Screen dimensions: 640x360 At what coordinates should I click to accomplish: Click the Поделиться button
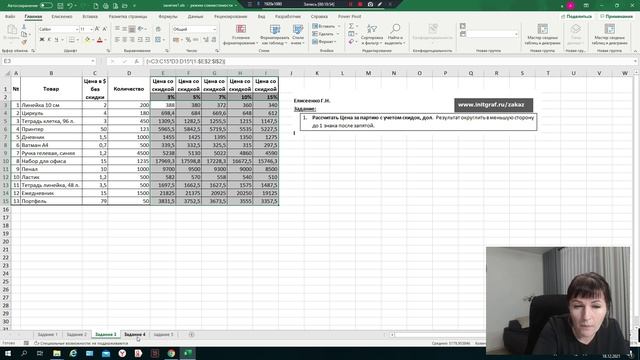coord(576,16)
